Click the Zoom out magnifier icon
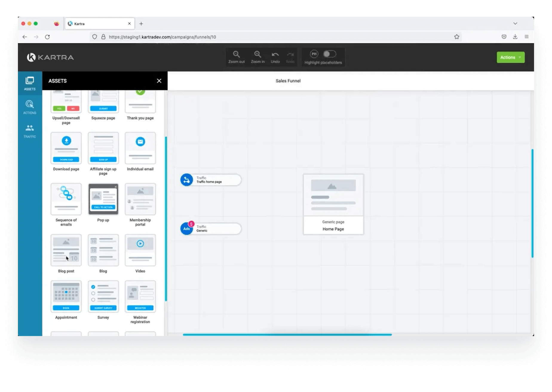Image resolution: width=552 pixels, height=392 pixels. click(x=237, y=55)
